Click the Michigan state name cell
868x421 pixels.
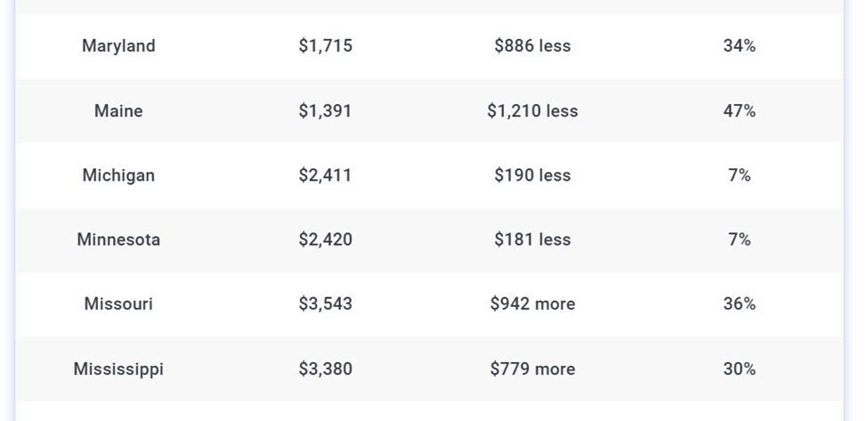point(118,175)
